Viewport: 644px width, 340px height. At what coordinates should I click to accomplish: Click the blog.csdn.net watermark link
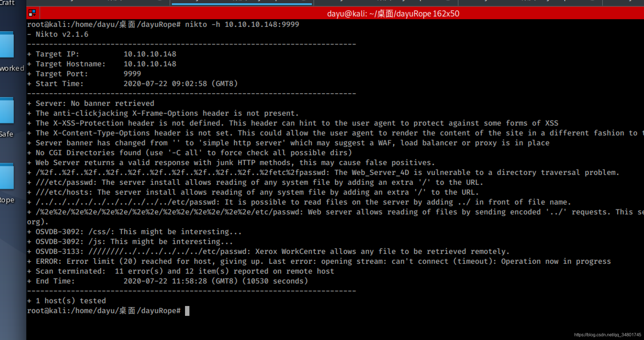(x=607, y=335)
